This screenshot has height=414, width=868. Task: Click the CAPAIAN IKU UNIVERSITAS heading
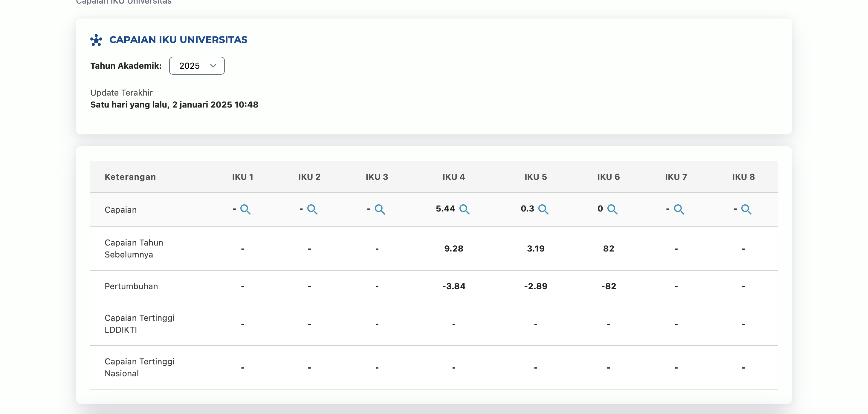click(x=178, y=40)
